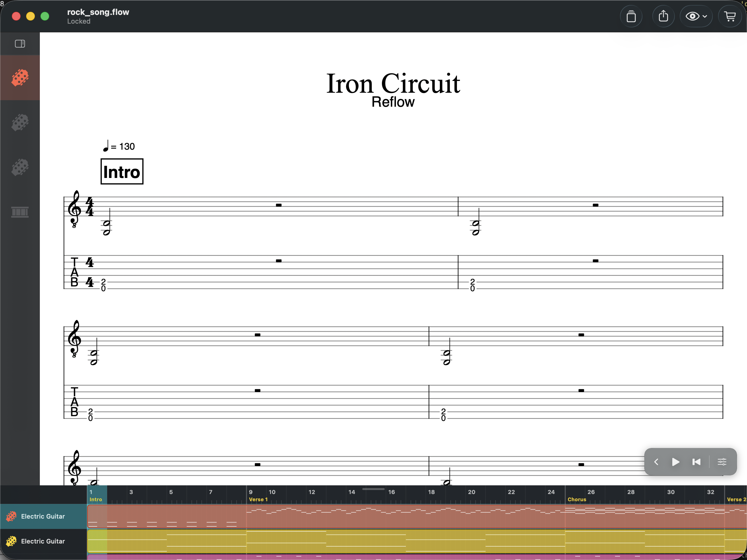Expand the chevron next to the eye icon
Screen dimensions: 747x560
(x=705, y=16)
